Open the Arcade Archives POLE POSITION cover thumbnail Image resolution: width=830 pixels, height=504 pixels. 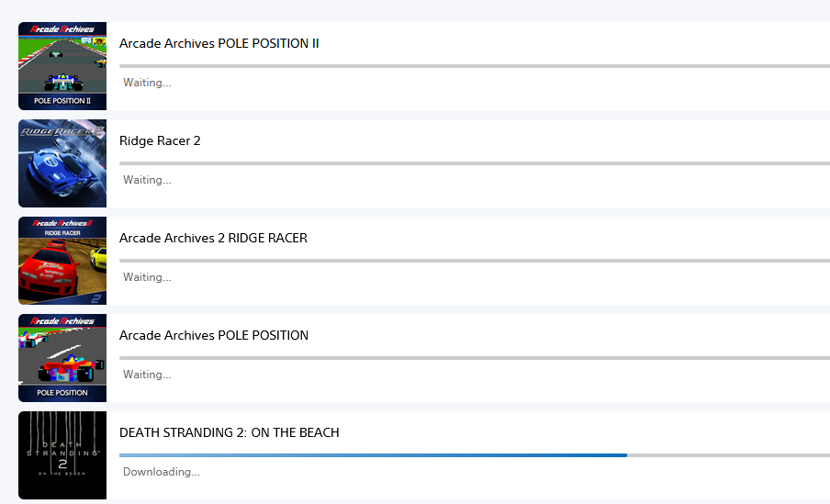tap(62, 358)
